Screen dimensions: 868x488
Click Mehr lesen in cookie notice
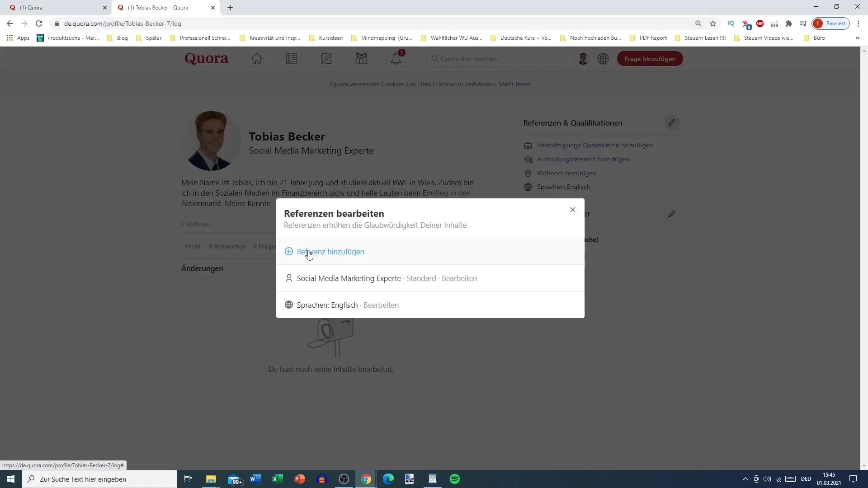[x=514, y=84]
